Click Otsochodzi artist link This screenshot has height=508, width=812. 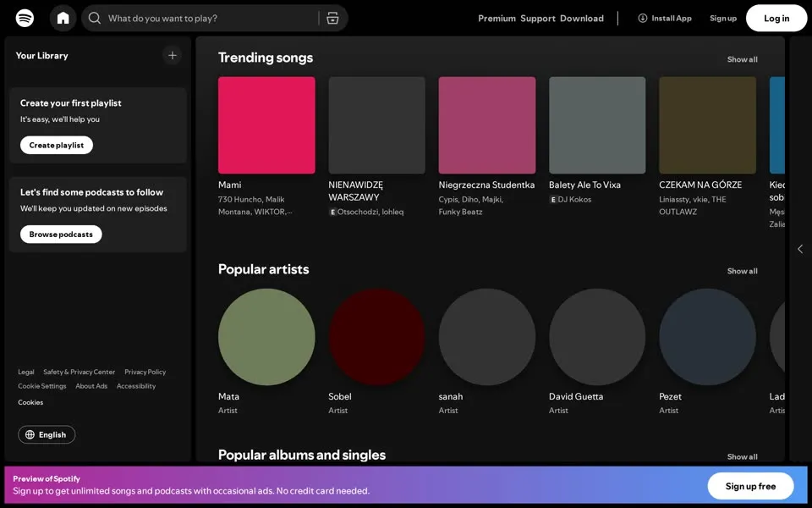[x=359, y=212]
